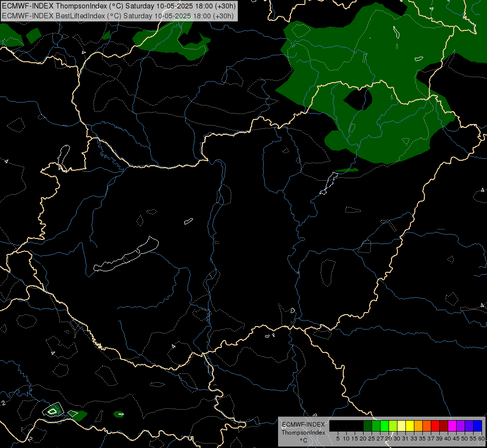Click the elongated white-outlined lake on map
Screen dimensions: 487x448
pos(126,254)
